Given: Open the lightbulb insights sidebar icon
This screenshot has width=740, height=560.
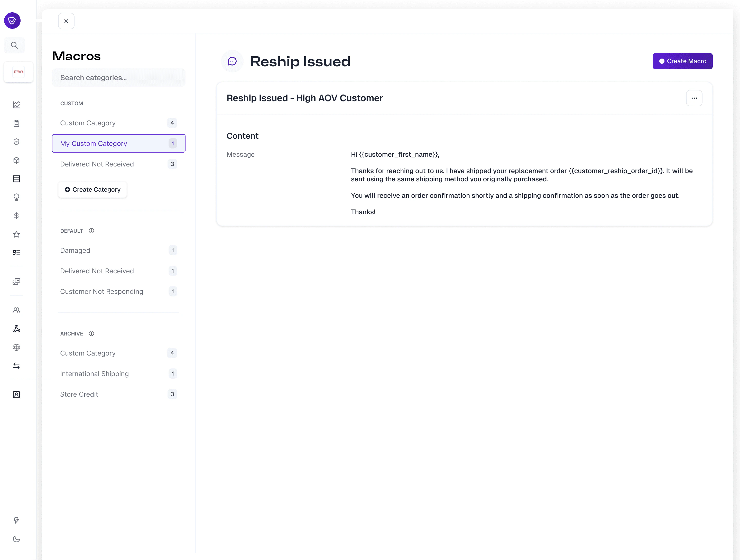Looking at the screenshot, I should pos(16,197).
